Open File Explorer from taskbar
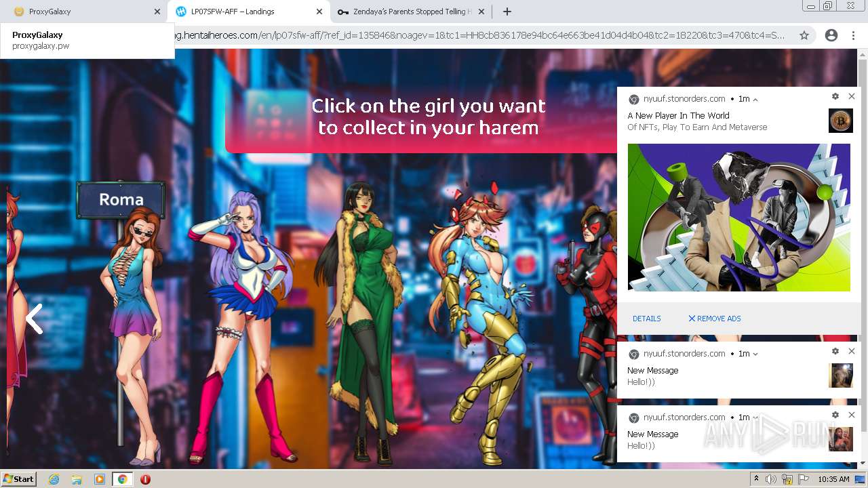 click(x=77, y=479)
